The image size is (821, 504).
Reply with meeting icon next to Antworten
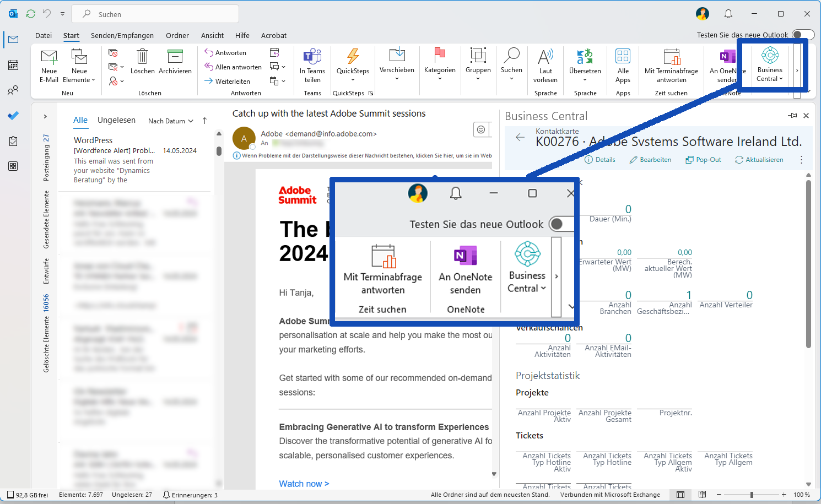click(274, 52)
